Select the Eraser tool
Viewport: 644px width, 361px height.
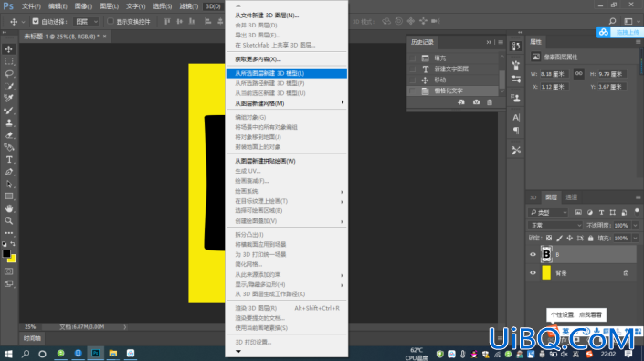[8, 134]
